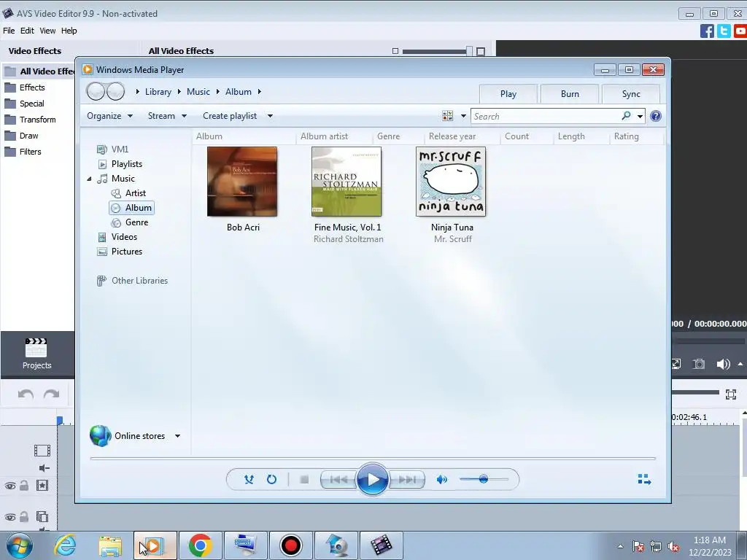The height and width of the screenshot is (560, 747).
Task: Switch to Now Playing view icon
Action: coord(644,479)
